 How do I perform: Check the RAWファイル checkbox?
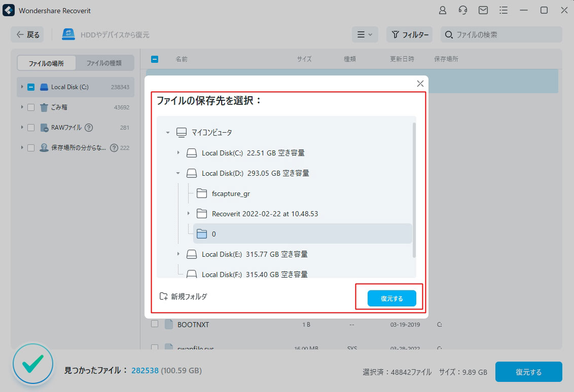click(31, 128)
